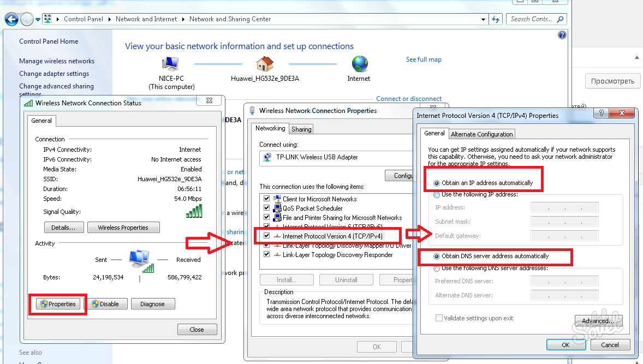Screen dimensions: 643x364
Task: Toggle Internet Protocol Version 4 checkbox
Action: [266, 236]
